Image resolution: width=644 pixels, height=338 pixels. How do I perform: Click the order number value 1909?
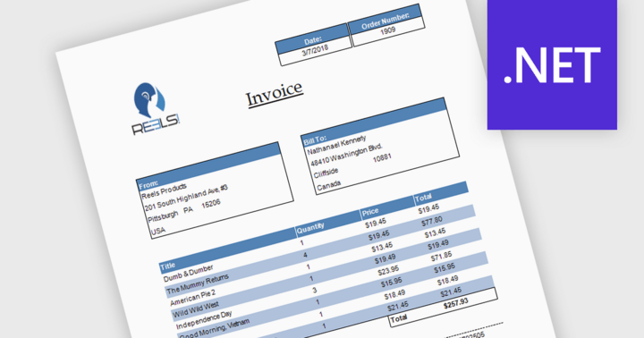[387, 30]
